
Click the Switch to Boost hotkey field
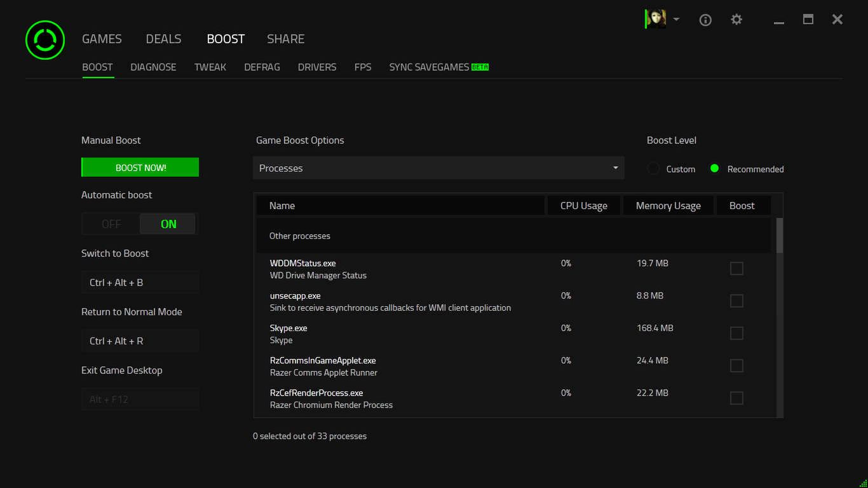140,282
